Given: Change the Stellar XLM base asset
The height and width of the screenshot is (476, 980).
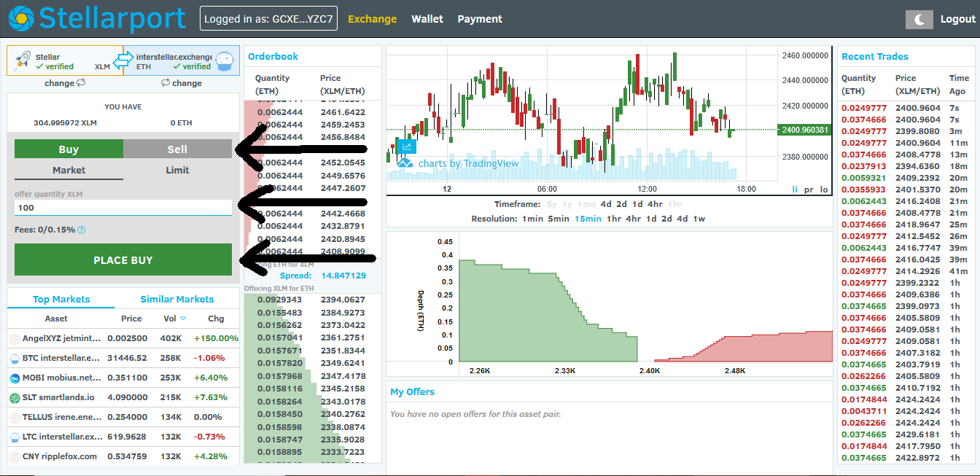Looking at the screenshot, I should click(65, 83).
